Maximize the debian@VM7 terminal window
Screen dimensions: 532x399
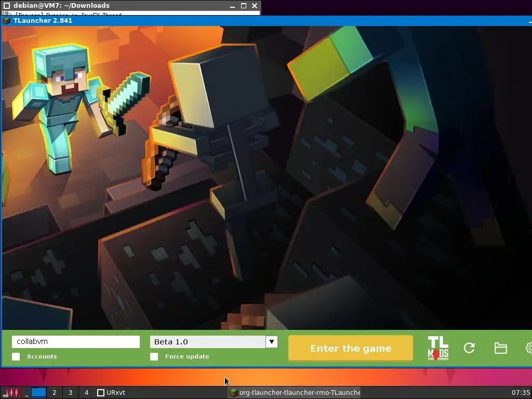click(x=244, y=5)
